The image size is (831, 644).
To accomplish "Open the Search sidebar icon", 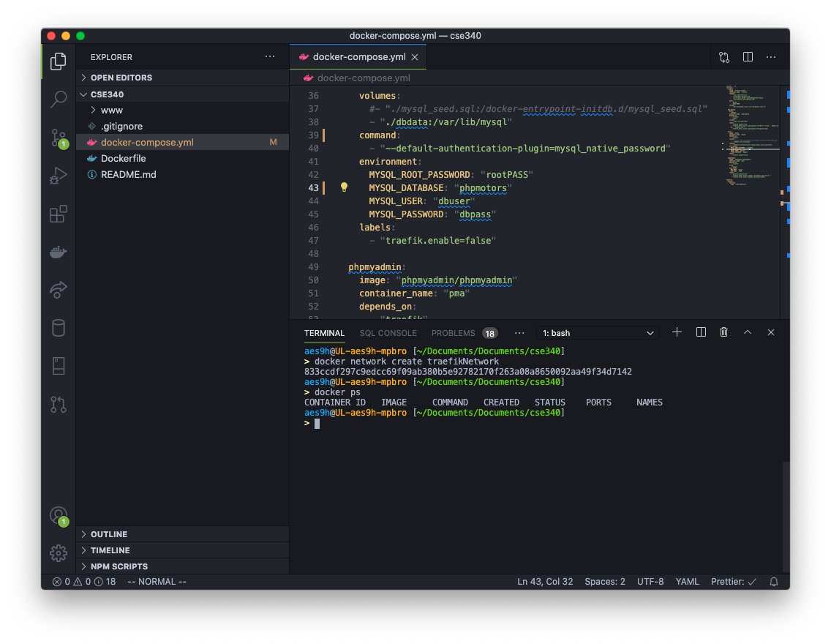I will [59, 99].
